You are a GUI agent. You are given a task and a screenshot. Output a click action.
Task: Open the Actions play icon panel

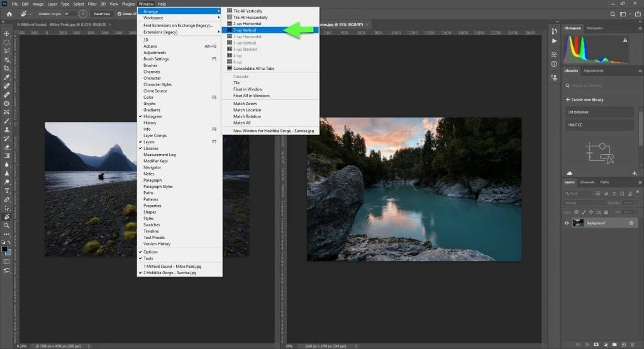(554, 41)
